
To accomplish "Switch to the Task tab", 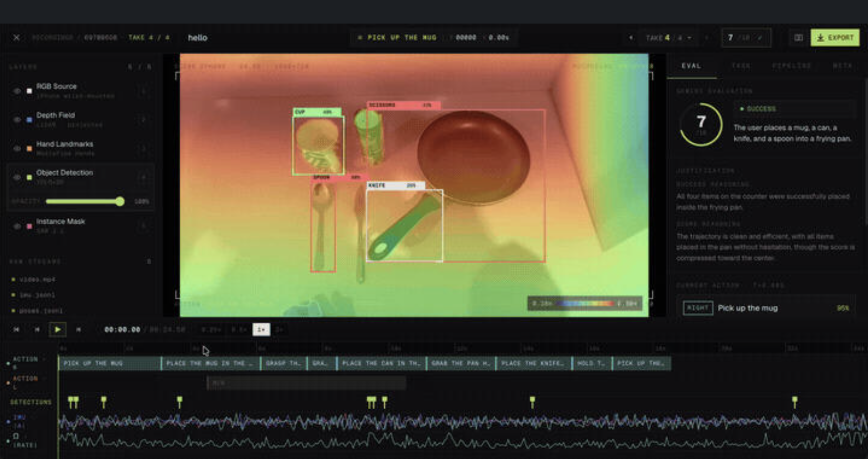I will click(x=741, y=66).
